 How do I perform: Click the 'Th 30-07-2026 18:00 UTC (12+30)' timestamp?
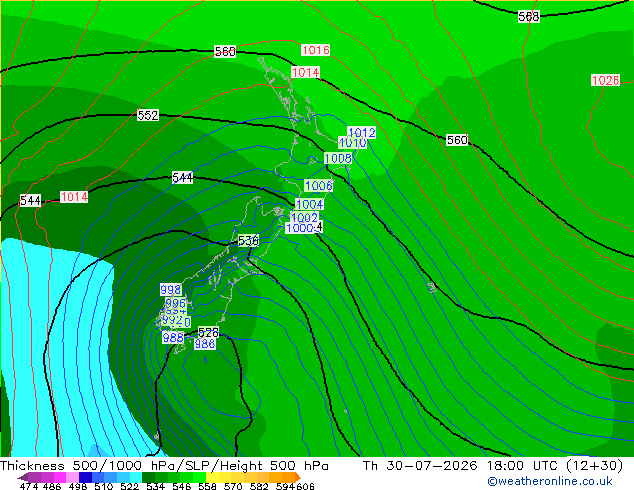pyautogui.click(x=493, y=466)
